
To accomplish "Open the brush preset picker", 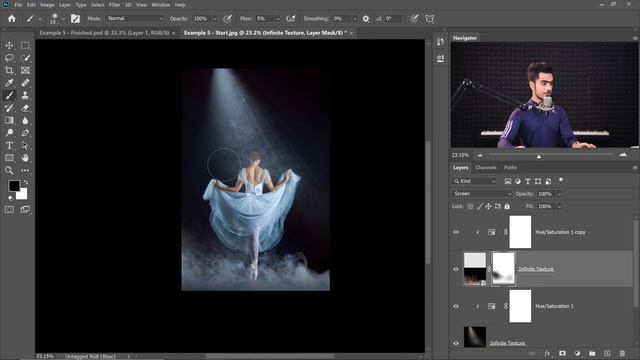I will pos(63,19).
